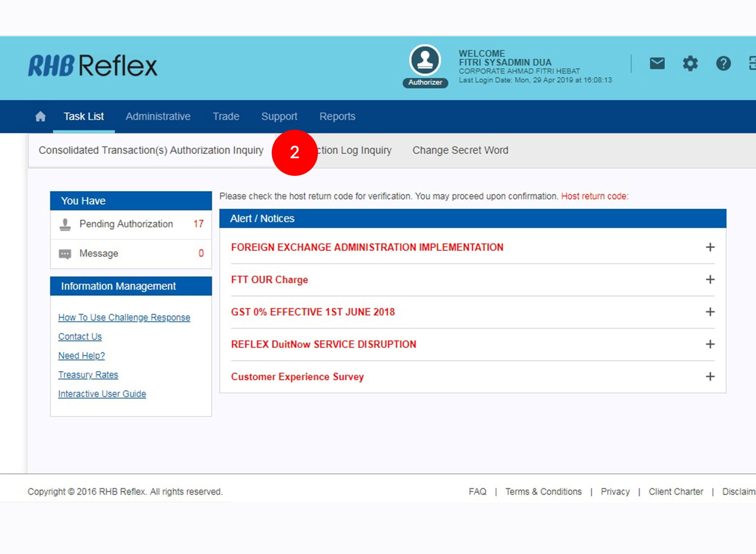Open How To Use Challenge Response link
Viewport: 756px width, 554px height.
click(x=124, y=317)
